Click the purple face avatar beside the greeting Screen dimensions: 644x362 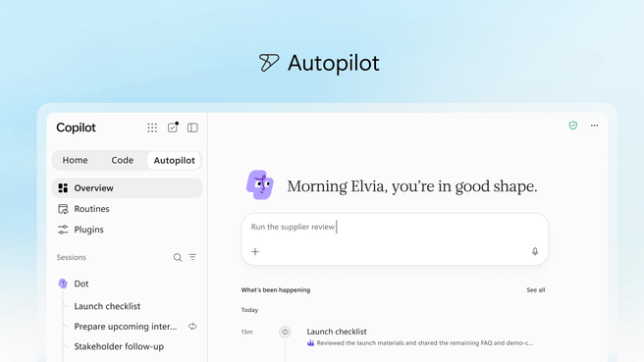(260, 185)
